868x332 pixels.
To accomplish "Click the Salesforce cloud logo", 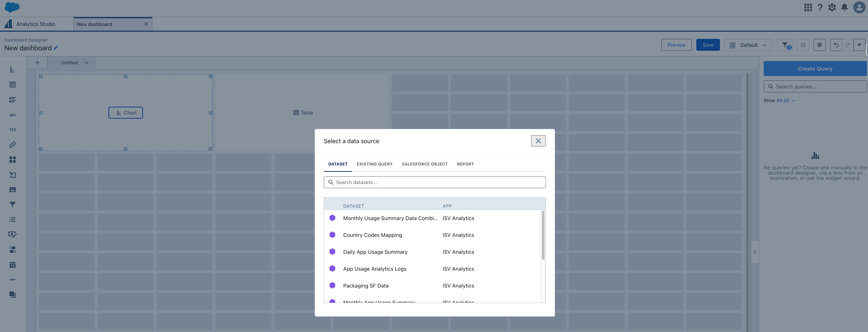I will point(12,7).
